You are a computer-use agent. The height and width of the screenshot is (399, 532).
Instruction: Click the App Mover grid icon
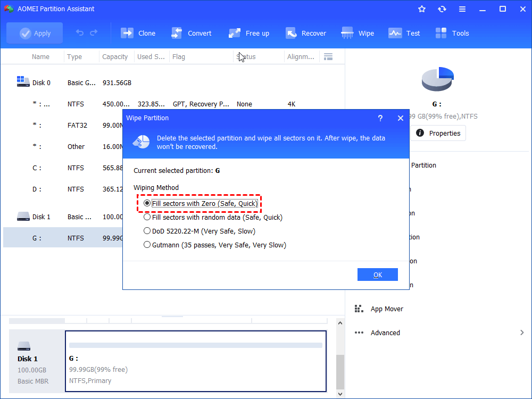point(359,309)
